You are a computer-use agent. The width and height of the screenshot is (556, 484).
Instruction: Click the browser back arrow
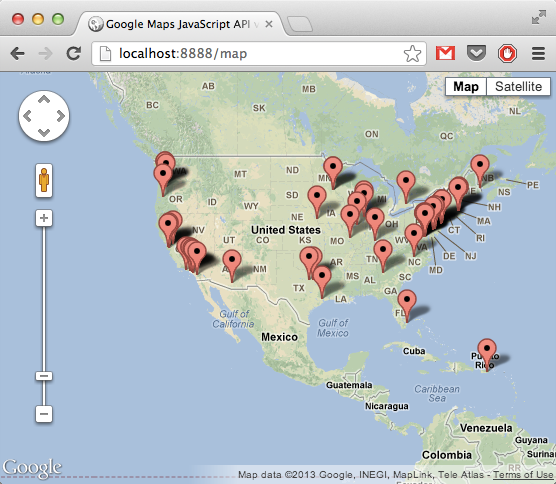point(17,54)
